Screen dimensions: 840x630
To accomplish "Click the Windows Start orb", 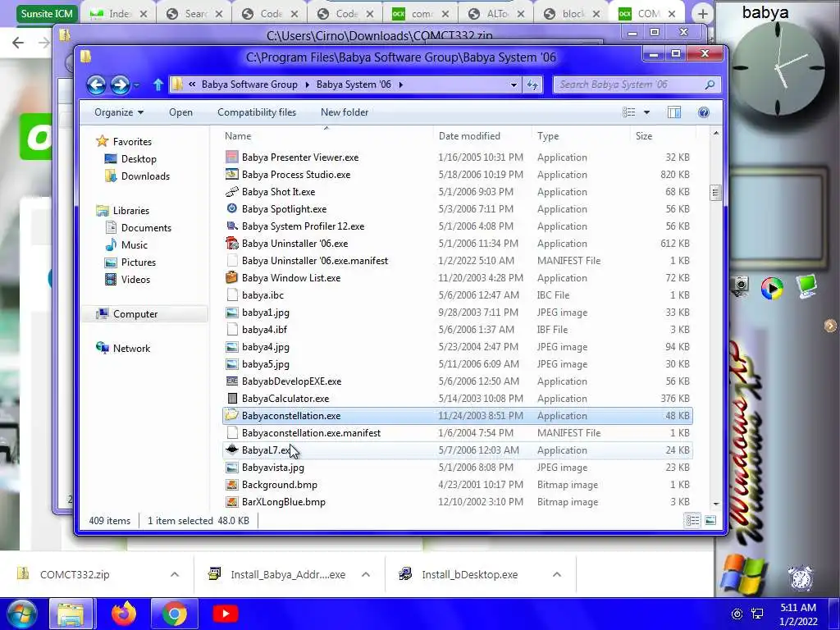I will 22,614.
